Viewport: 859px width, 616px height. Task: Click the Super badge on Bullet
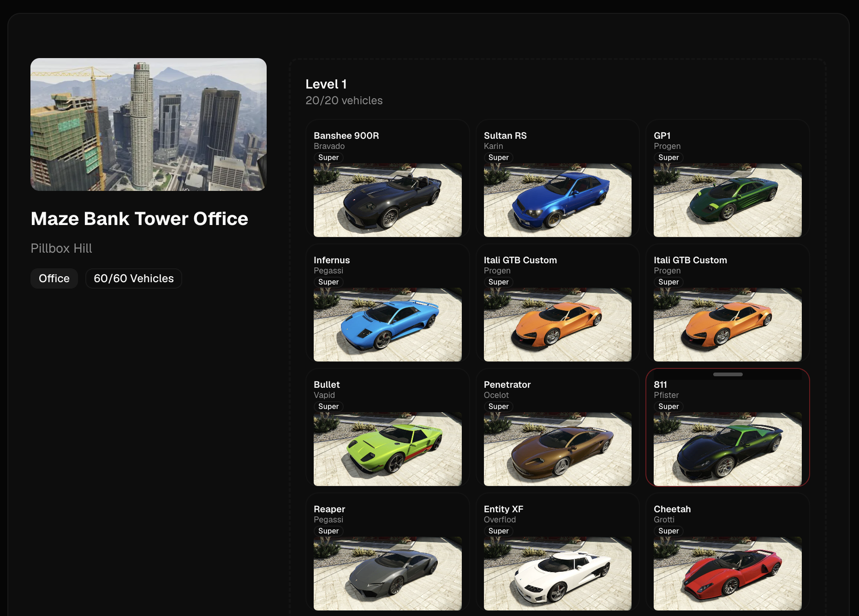[328, 407]
